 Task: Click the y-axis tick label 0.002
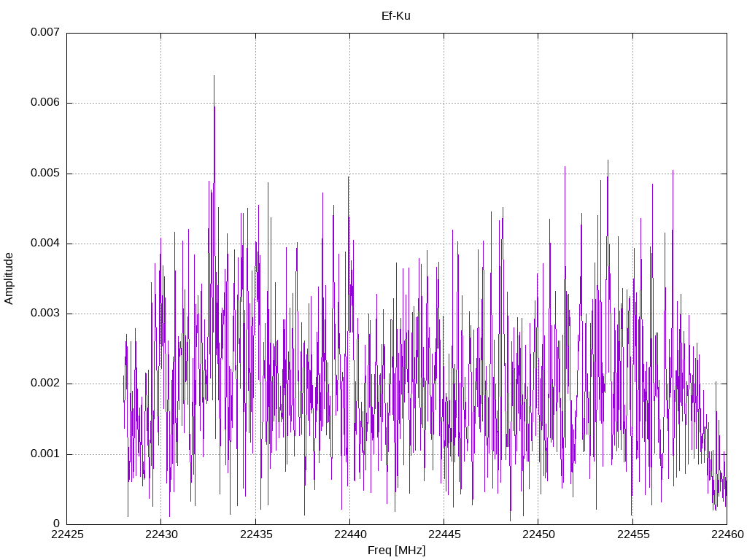coord(45,384)
